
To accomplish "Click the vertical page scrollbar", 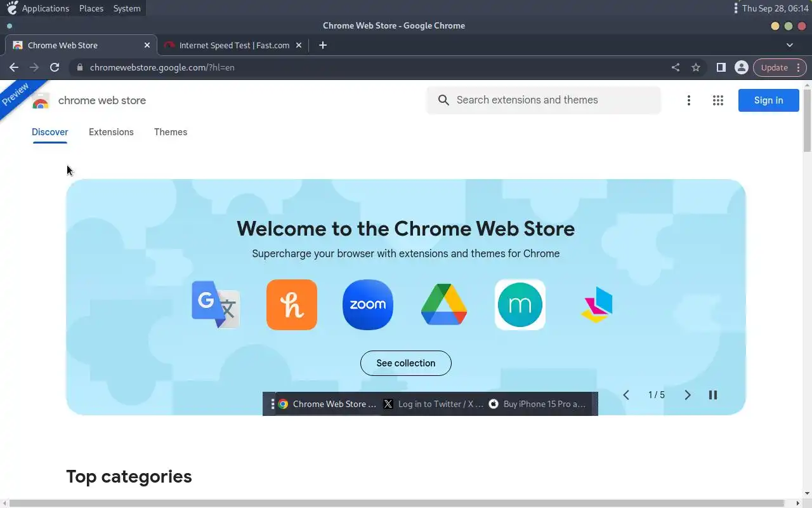I will 807,121.
